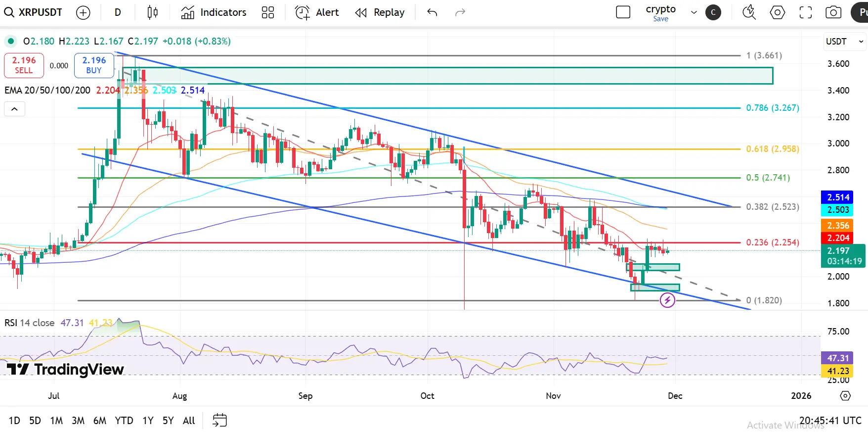Viewport: 868px width, 433px height.
Task: Set chart range to 6M
Action: point(100,421)
